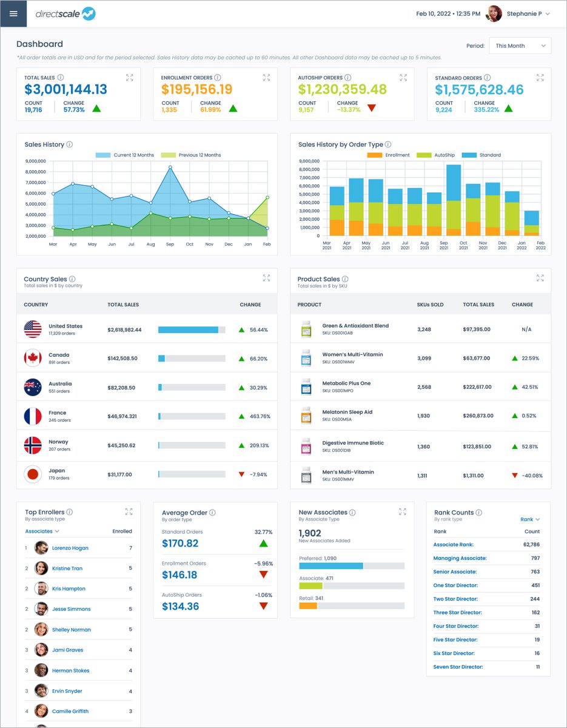The image size is (567, 728).
Task: Expand the Country Sales panel
Action: click(267, 278)
